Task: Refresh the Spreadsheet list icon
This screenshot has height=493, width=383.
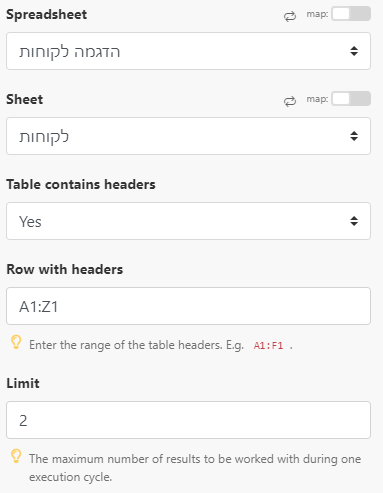Action: pyautogui.click(x=290, y=16)
